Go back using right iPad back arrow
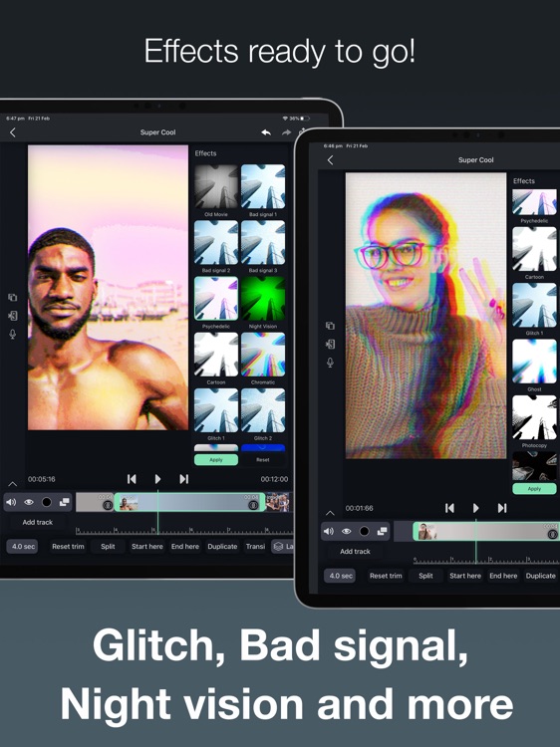This screenshot has width=560, height=747. tap(330, 160)
